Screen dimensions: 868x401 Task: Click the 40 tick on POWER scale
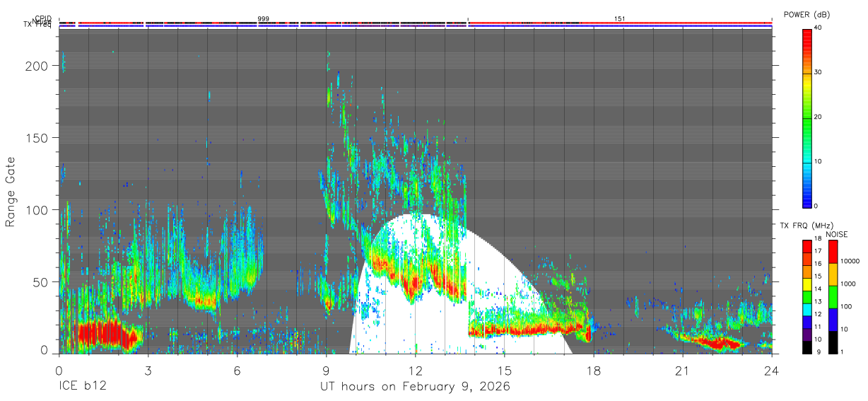click(819, 28)
